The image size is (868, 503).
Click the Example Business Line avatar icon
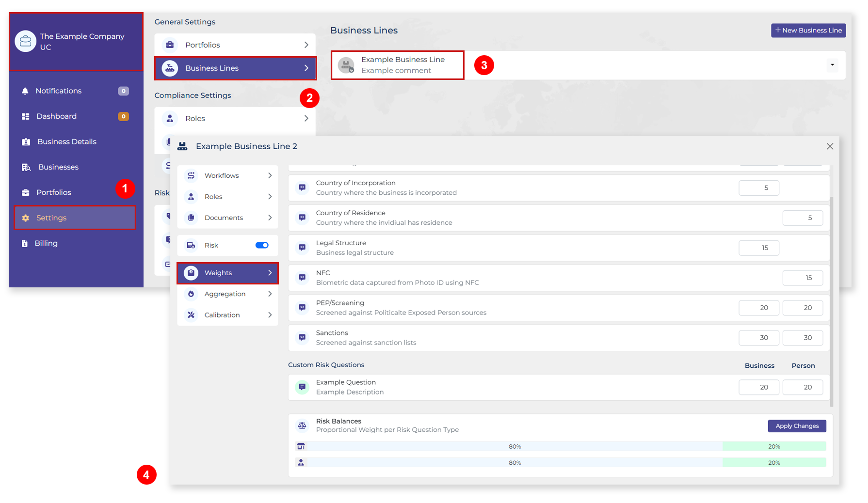pos(346,65)
